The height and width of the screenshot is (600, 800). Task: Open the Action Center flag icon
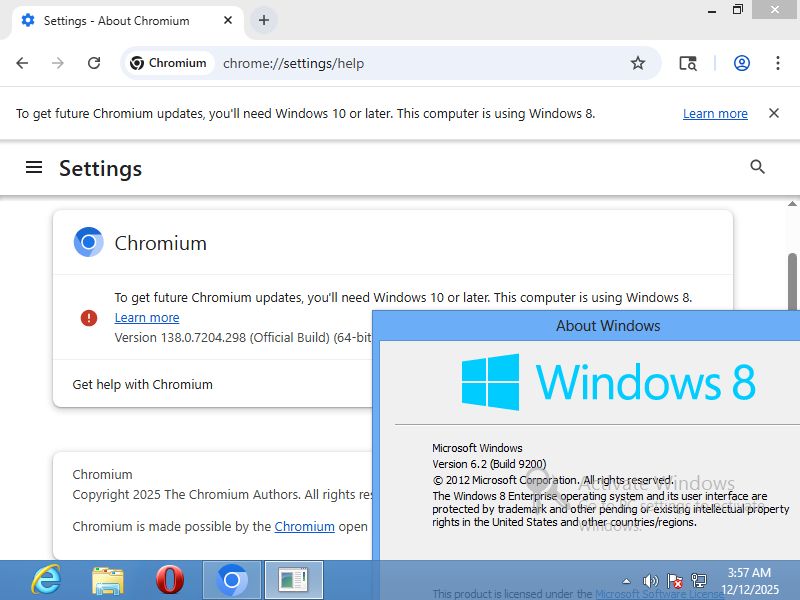(x=674, y=580)
